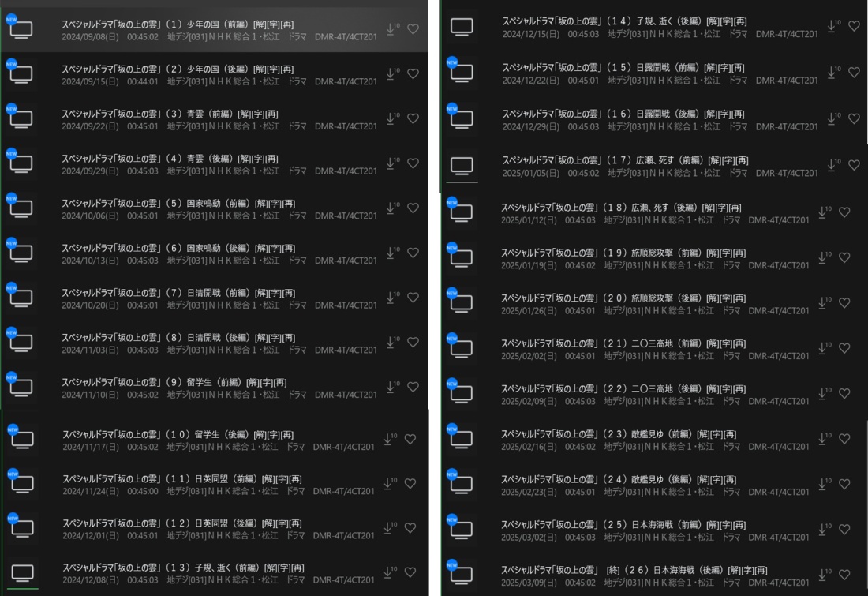The height and width of the screenshot is (596, 868).
Task: Click the download icon for final episode (26) 日本海海戦（後編）
Action: [x=824, y=575]
